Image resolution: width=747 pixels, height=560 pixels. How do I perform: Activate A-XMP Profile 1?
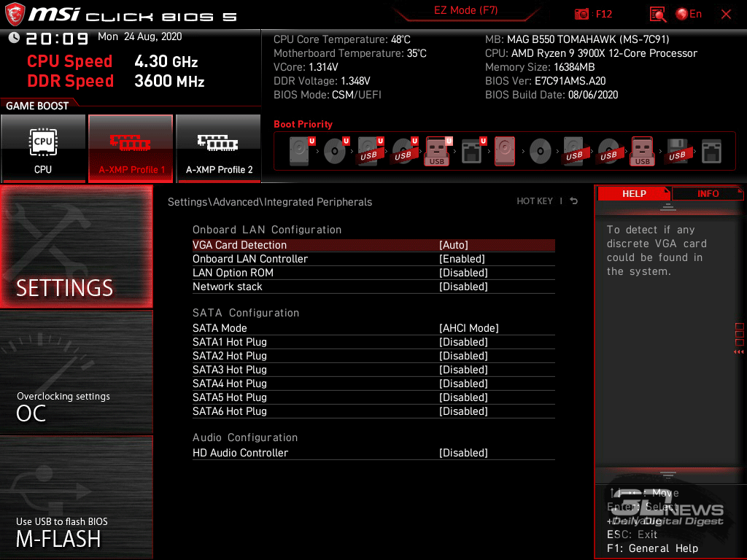click(131, 149)
